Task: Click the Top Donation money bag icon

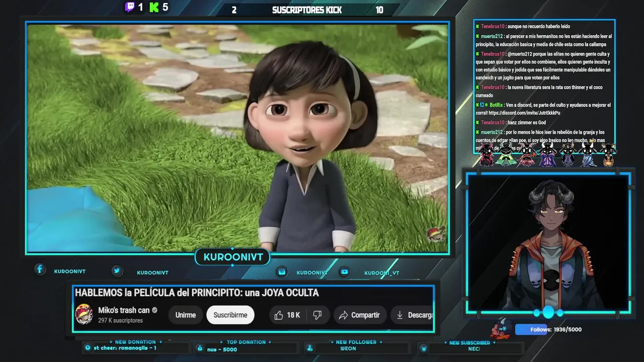Action: point(200,348)
